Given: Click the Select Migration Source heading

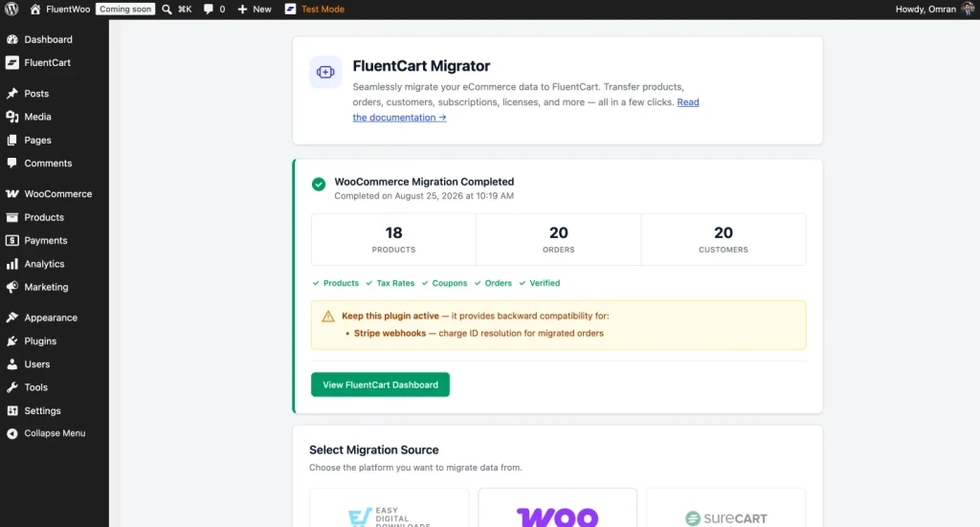Looking at the screenshot, I should 374,450.
